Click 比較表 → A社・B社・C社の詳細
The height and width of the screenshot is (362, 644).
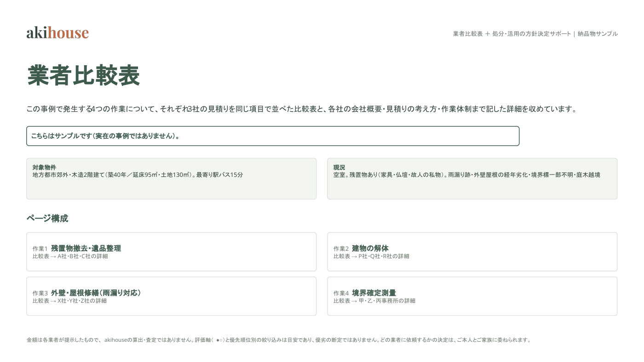tap(70, 256)
